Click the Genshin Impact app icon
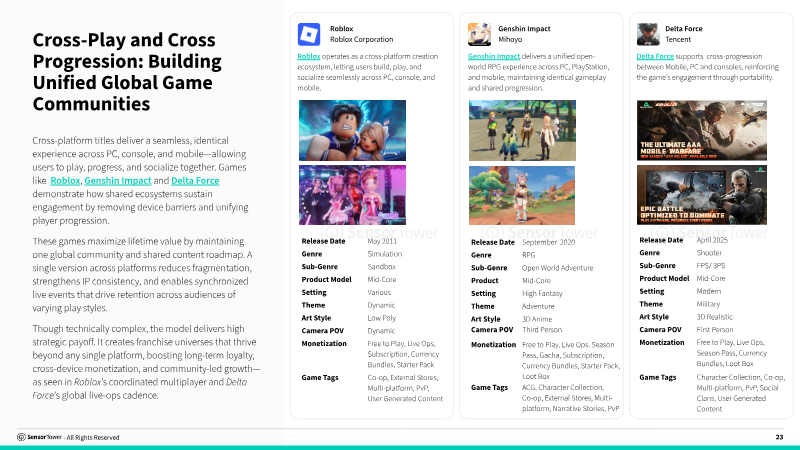 tap(479, 34)
